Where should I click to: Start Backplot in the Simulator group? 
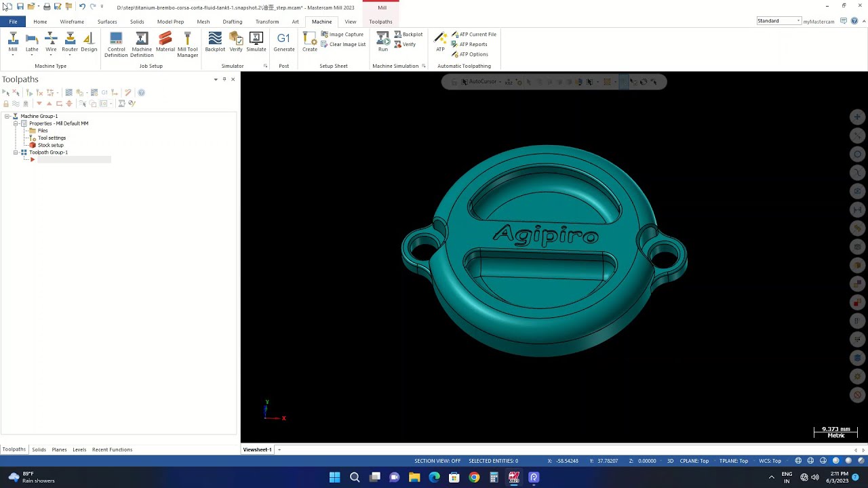pos(215,43)
